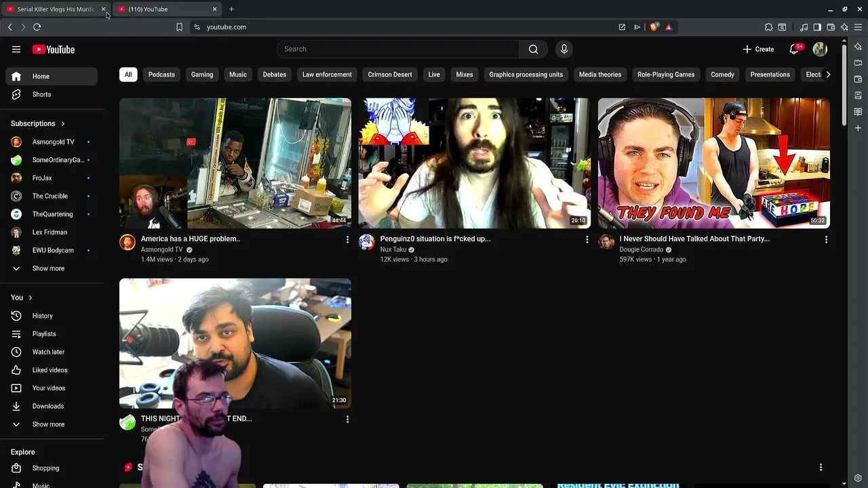Open Nux Taku channel link
The width and height of the screenshot is (868, 488).
[x=393, y=249]
